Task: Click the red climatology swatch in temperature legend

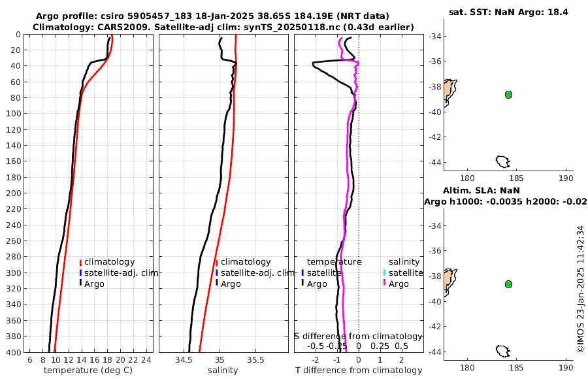Action: pos(80,263)
